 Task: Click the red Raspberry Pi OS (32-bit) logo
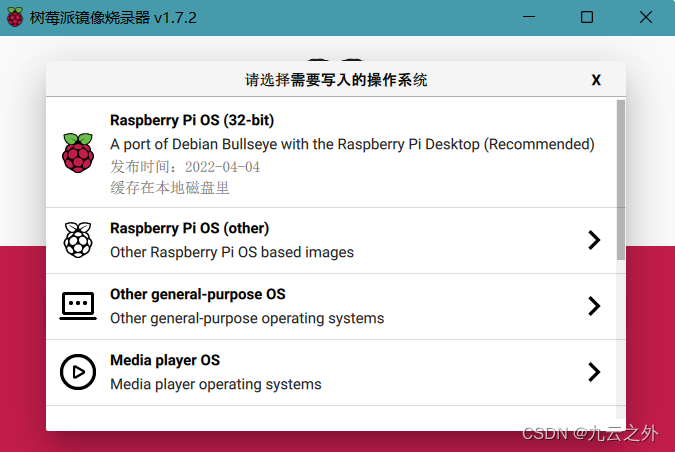(78, 153)
